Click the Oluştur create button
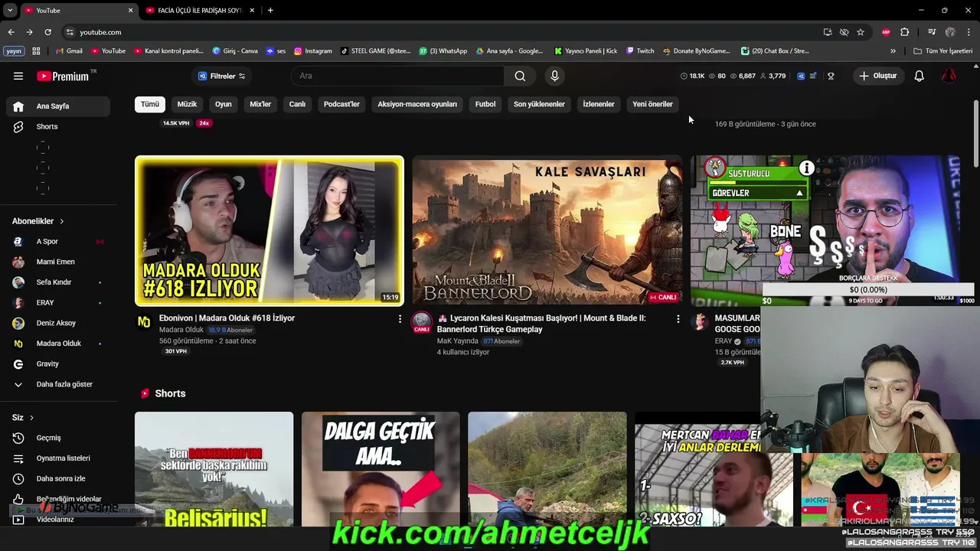Viewport: 980px width, 551px height. [x=877, y=76]
